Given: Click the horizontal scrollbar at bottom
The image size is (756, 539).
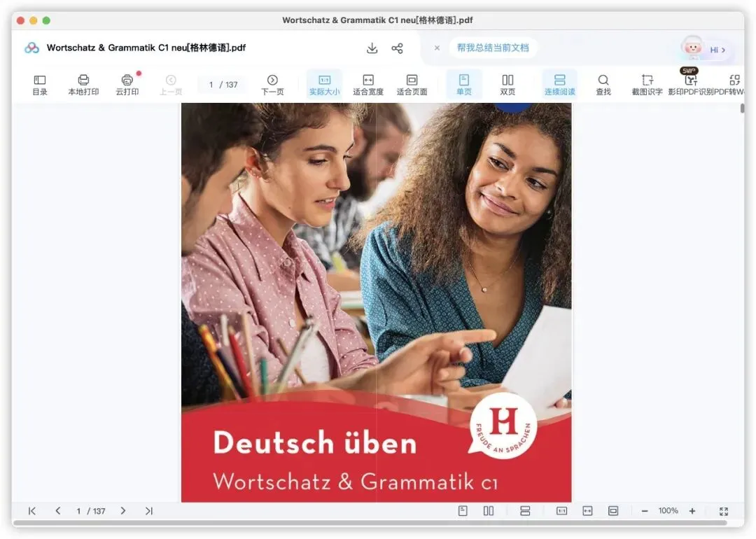Looking at the screenshot, I should [370, 523].
